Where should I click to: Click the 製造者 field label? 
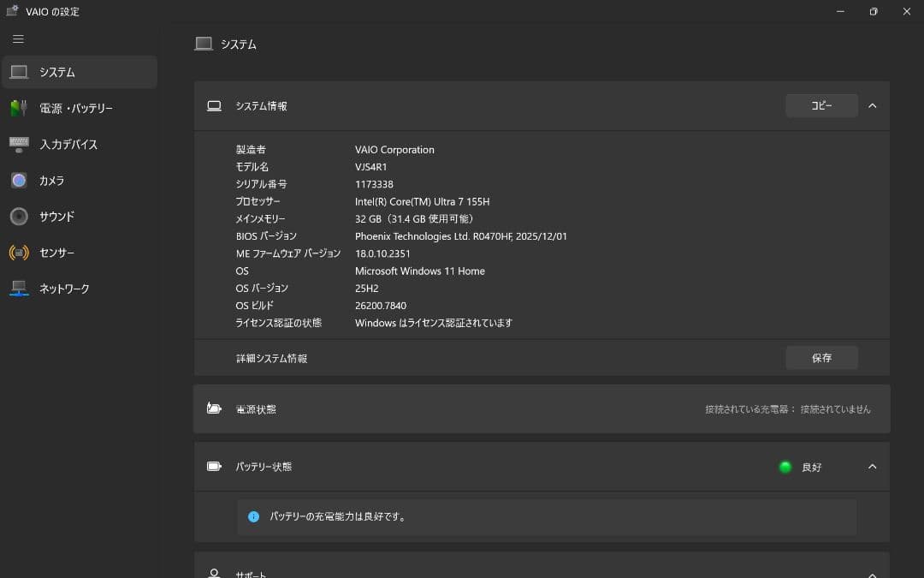click(251, 150)
